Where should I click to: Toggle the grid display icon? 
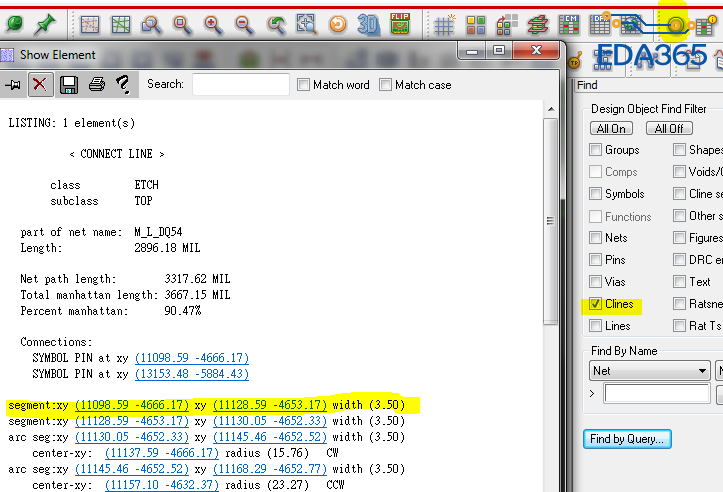point(444,24)
